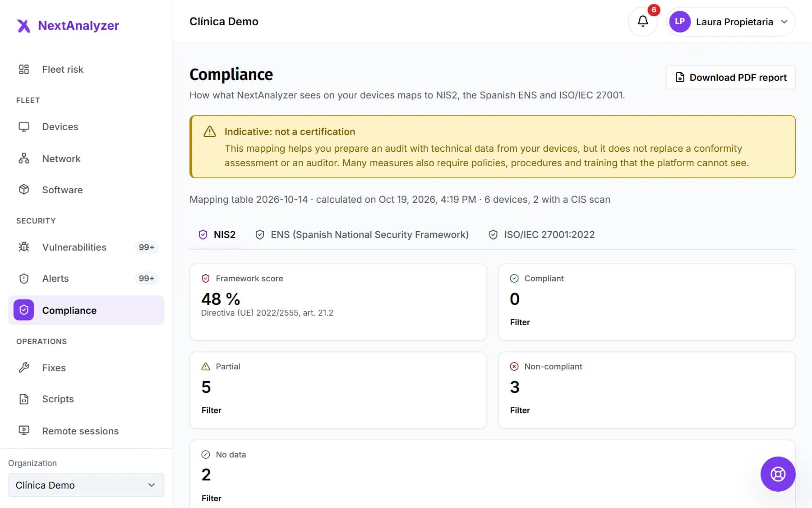This screenshot has width=812, height=508.
Task: Click the Vulnerabilities 99+ badge
Action: tap(147, 247)
